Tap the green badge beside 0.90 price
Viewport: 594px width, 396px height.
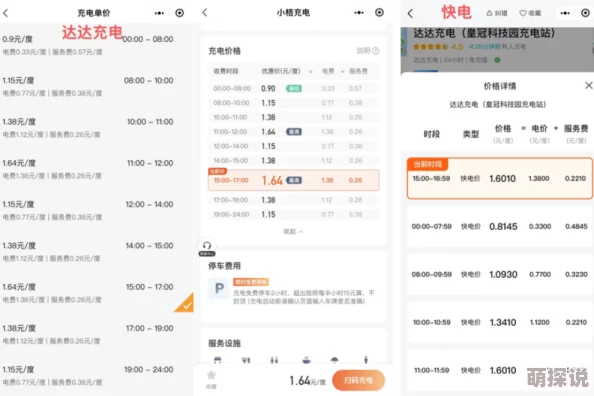click(294, 89)
